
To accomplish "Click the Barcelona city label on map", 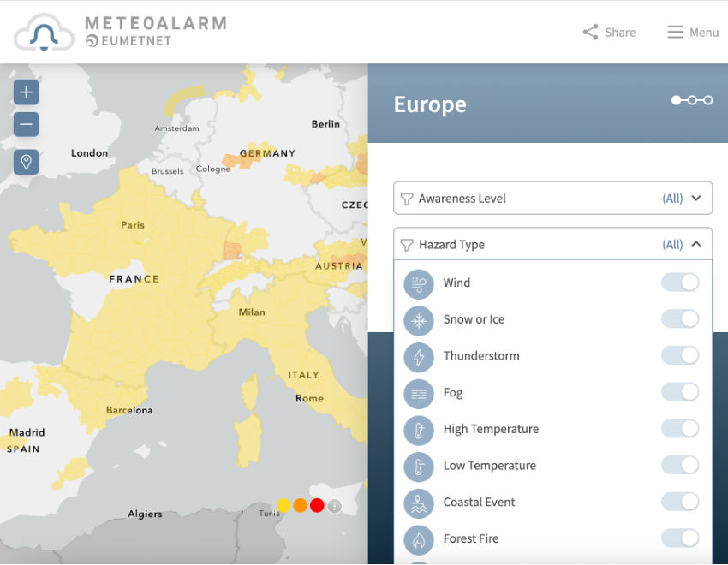I will [x=129, y=410].
